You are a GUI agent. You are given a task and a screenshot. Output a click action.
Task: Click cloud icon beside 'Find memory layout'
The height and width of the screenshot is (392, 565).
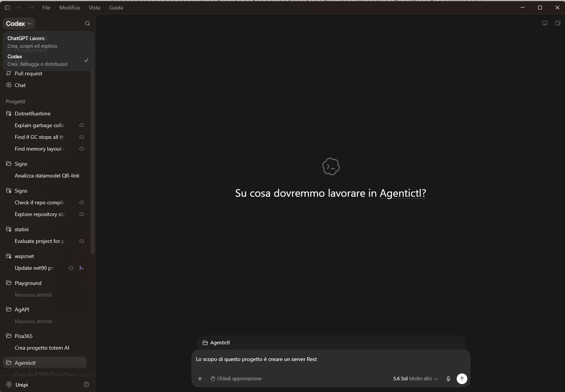click(81, 149)
